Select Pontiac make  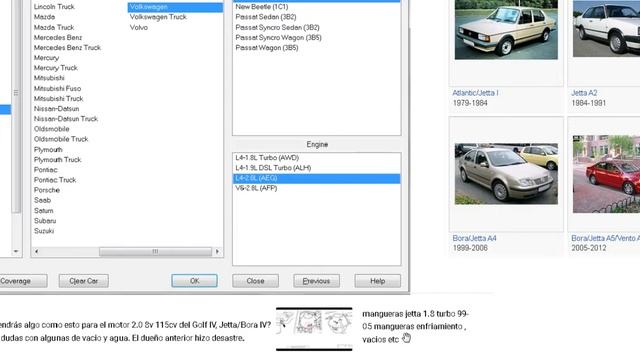click(45, 170)
